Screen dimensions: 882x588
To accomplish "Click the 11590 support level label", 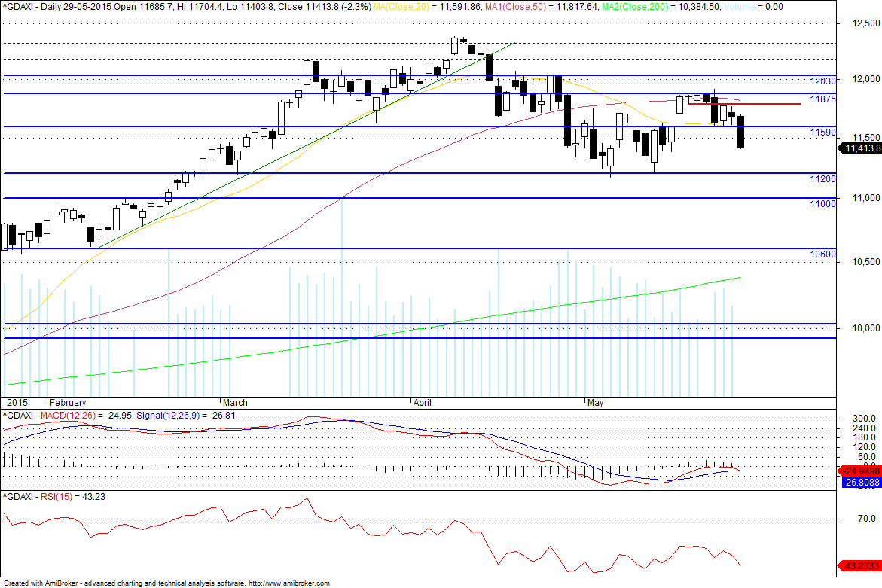I will [822, 133].
